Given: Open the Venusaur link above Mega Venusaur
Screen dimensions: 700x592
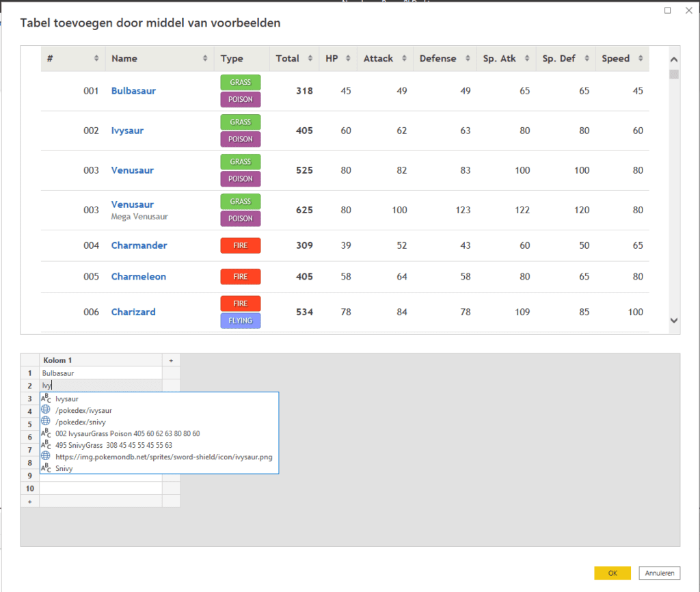Looking at the screenshot, I should pos(132,204).
